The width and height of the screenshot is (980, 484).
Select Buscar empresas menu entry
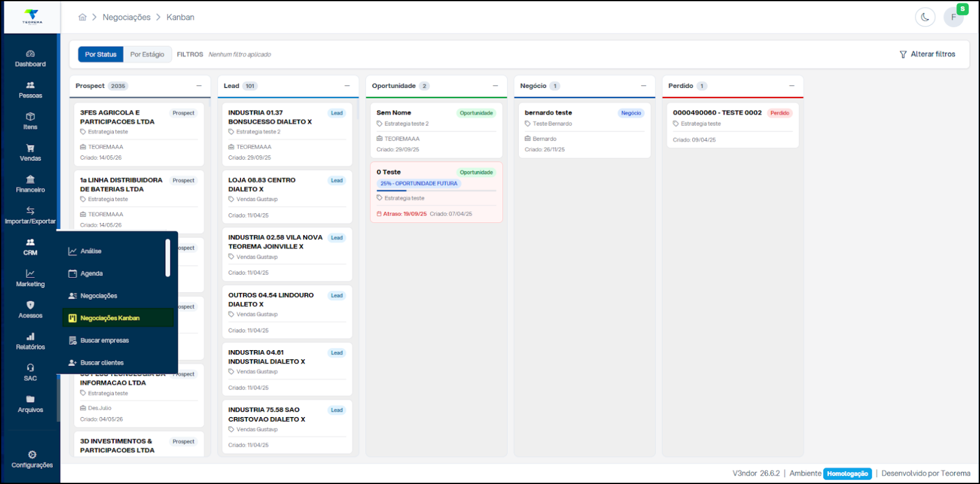(x=117, y=340)
